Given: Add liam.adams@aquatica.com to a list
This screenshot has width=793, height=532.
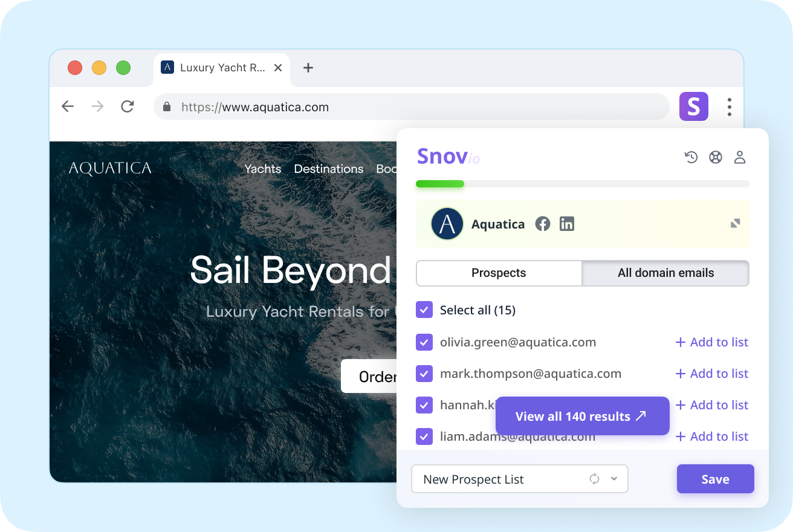Looking at the screenshot, I should coord(711,436).
